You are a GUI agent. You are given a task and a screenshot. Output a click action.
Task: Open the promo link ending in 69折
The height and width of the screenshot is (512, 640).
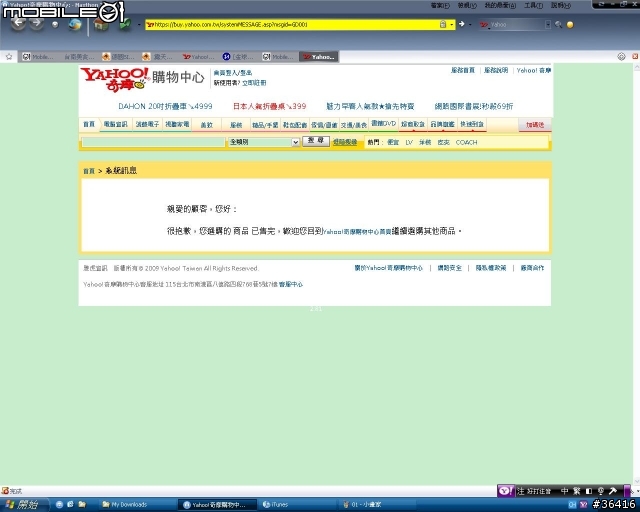[x=474, y=106]
